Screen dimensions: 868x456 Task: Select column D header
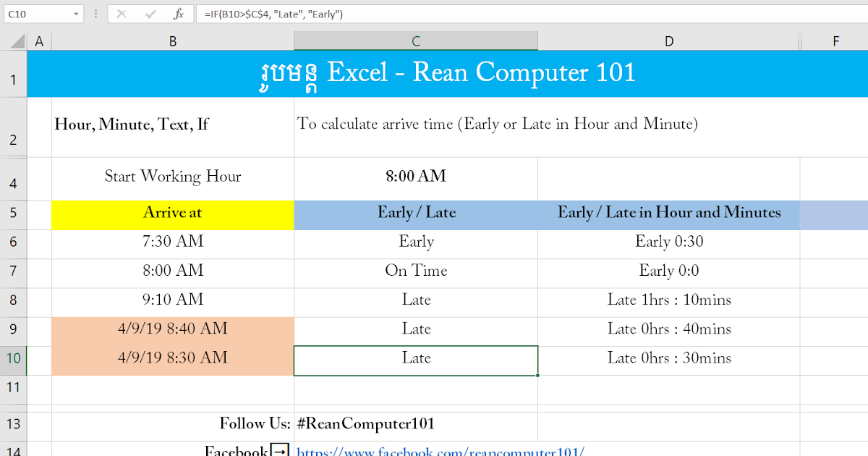669,41
